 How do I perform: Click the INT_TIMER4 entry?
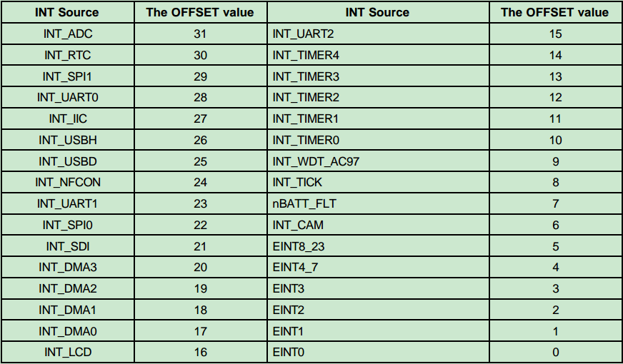(x=306, y=55)
